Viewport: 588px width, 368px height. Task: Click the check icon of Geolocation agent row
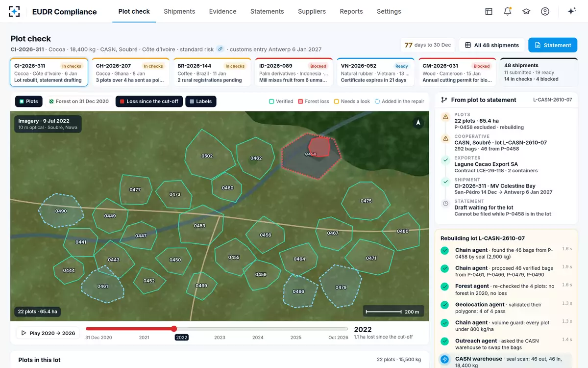pos(445,305)
